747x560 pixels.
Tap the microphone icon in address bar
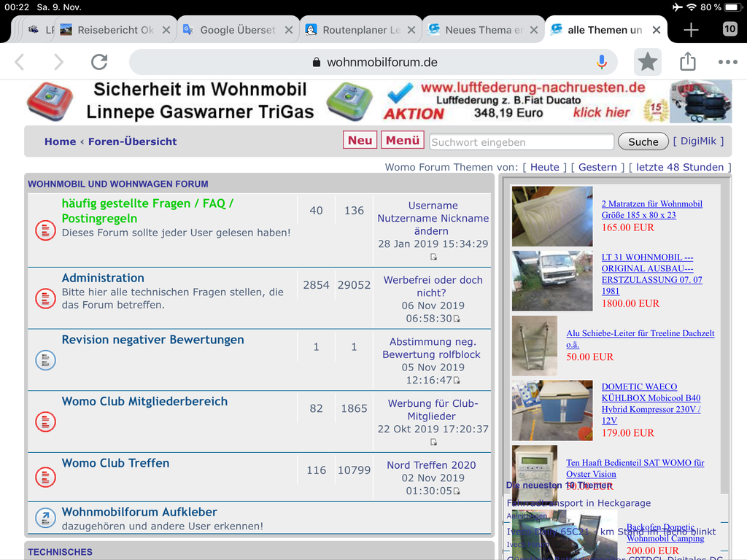602,62
